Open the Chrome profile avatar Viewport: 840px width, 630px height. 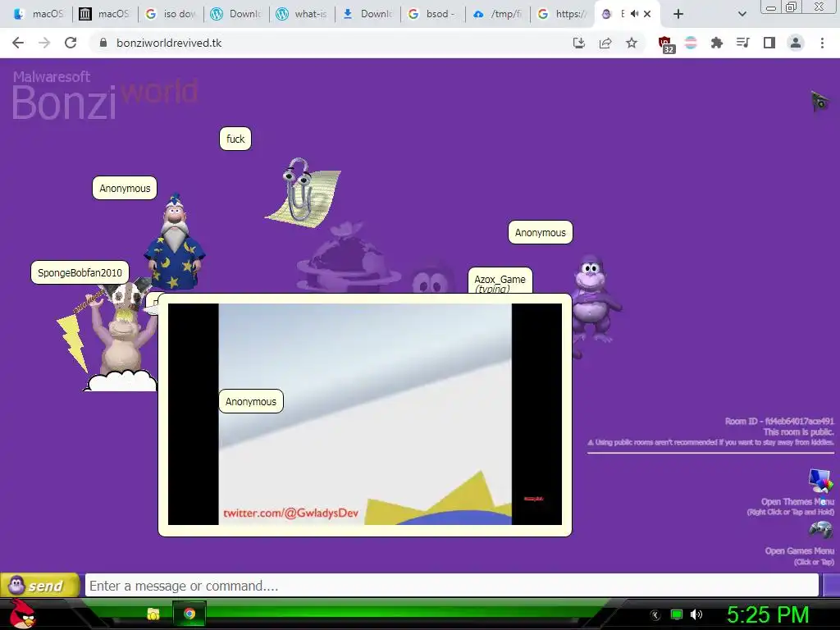click(x=796, y=43)
